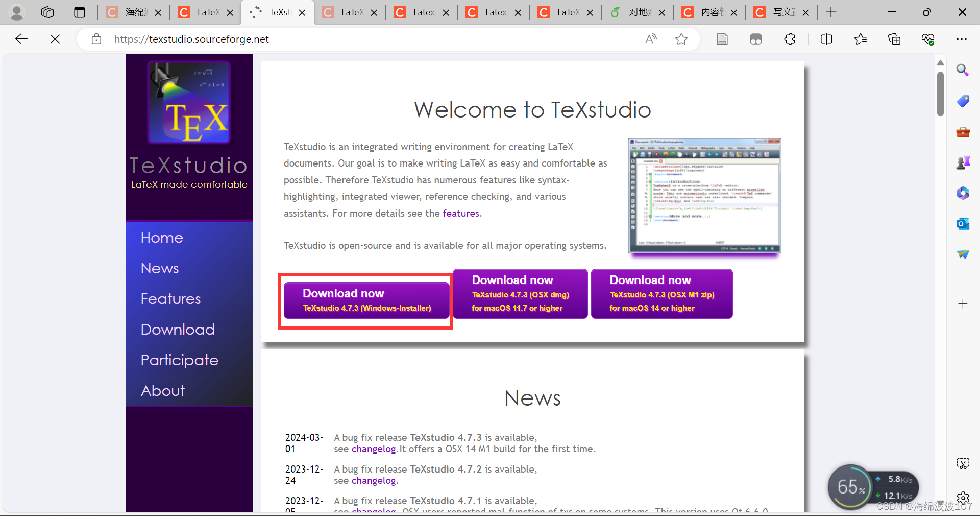Open sidebar search magnifier icon

tap(963, 70)
